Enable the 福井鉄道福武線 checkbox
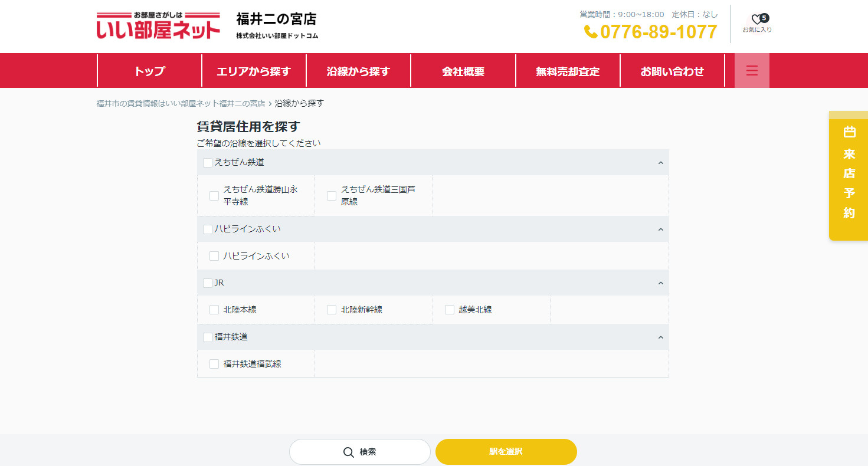 tap(214, 364)
